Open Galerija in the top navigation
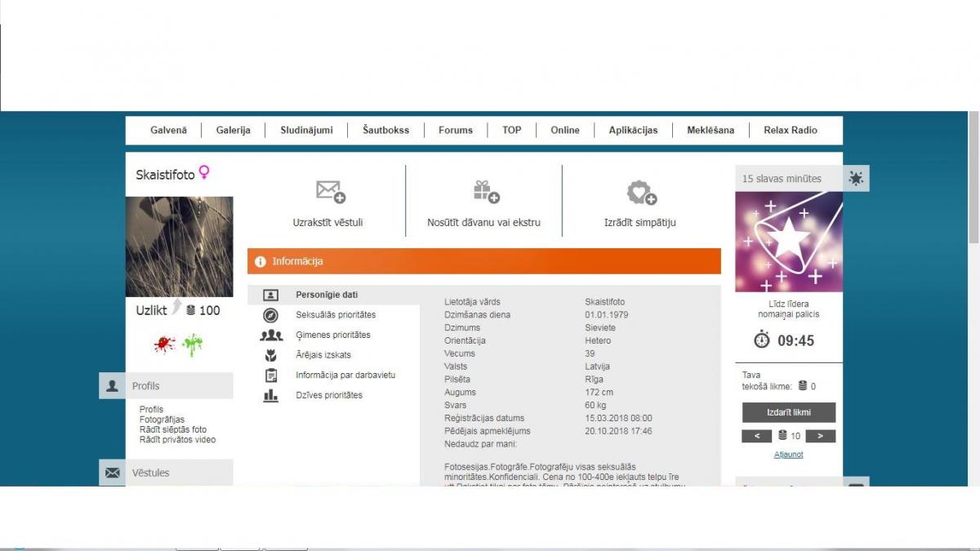980x551 pixels. pyautogui.click(x=233, y=130)
